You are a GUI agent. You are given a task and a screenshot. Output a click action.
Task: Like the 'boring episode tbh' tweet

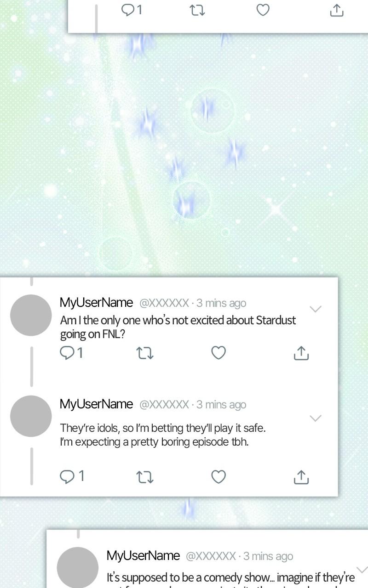point(218,477)
